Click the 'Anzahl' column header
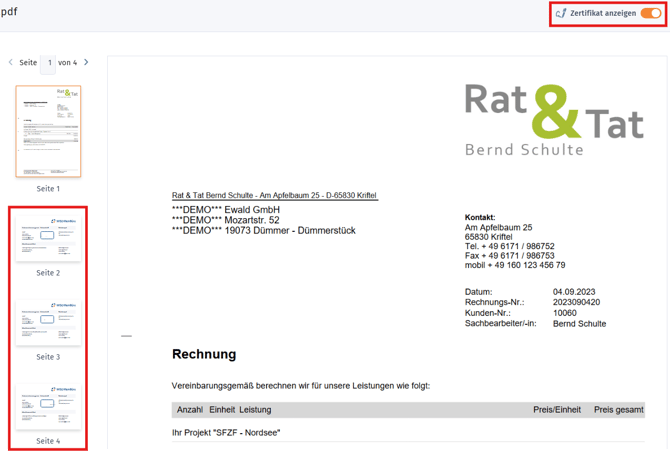Image resolution: width=670 pixels, height=451 pixels. coord(190,410)
